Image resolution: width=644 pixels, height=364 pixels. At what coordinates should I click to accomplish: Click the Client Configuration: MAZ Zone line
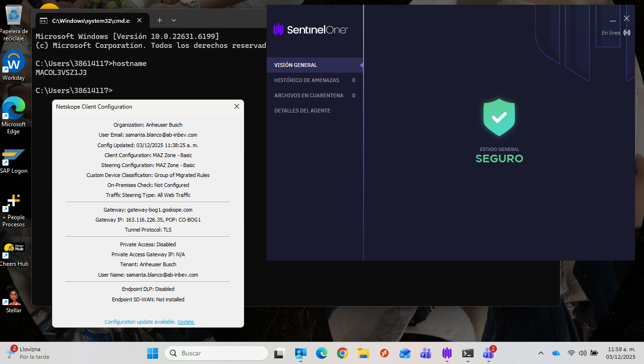[x=148, y=155]
